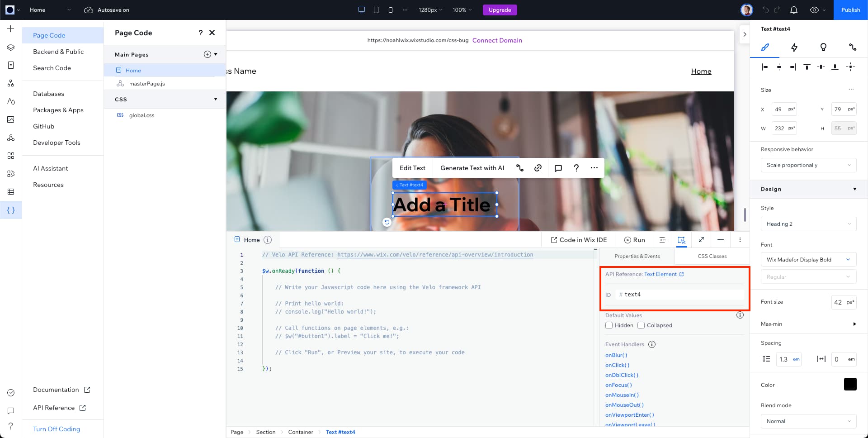The image size is (868, 438).
Task: Open notifications bell icon
Action: point(794,10)
